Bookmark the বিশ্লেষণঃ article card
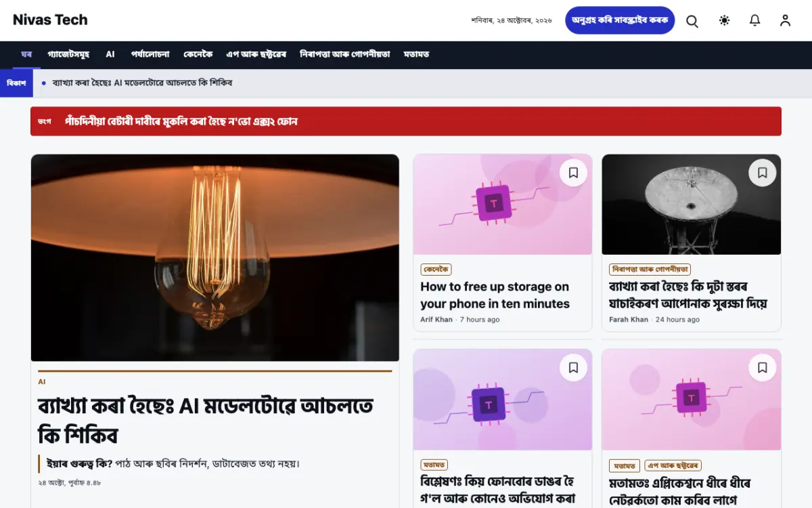The image size is (812, 508). click(573, 368)
